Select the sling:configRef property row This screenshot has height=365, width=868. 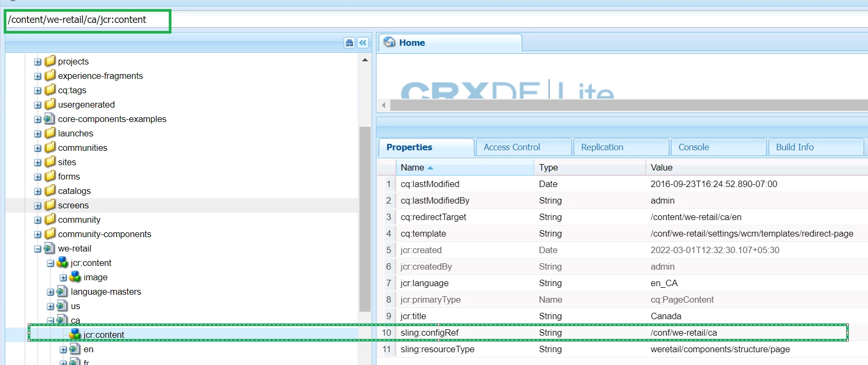coord(623,332)
